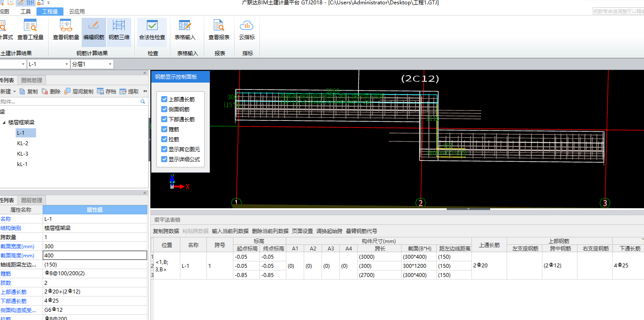Click 起点标高 cell -0.85
The height and width of the screenshot is (320, 644).
tap(246, 275)
